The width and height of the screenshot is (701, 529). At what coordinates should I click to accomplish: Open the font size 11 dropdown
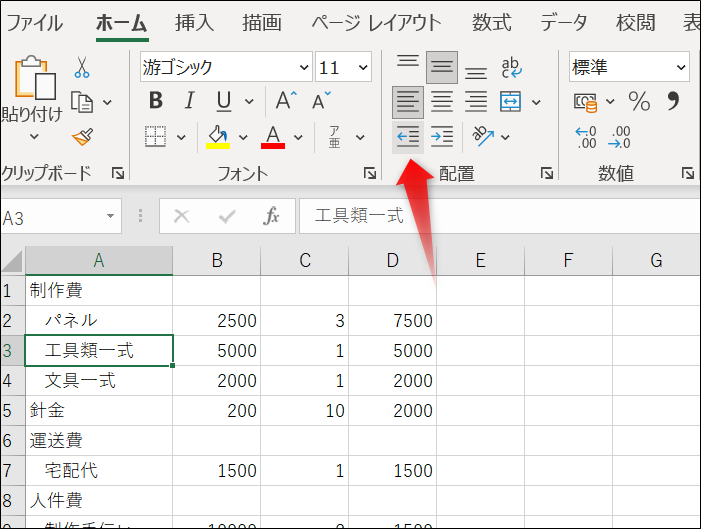[363, 68]
